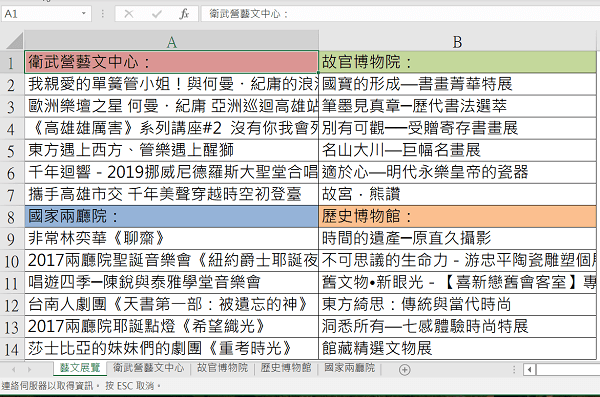Select row 6 header
The image size is (600, 397).
pyautogui.click(x=12, y=173)
